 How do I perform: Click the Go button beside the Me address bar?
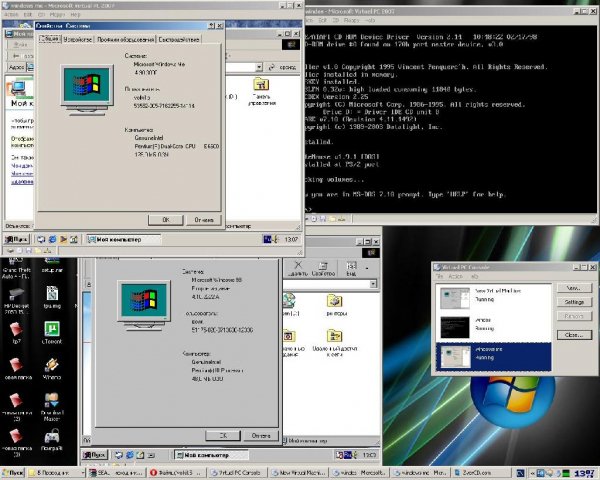(283, 67)
